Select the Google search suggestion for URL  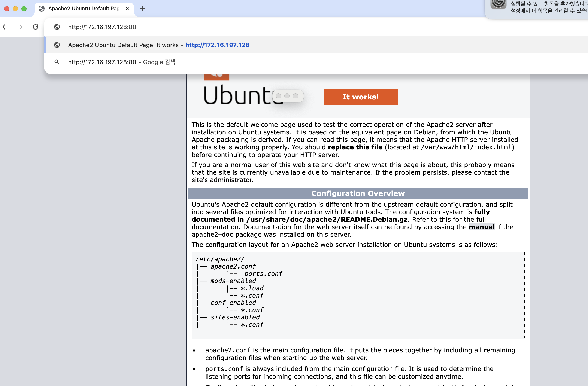point(122,62)
